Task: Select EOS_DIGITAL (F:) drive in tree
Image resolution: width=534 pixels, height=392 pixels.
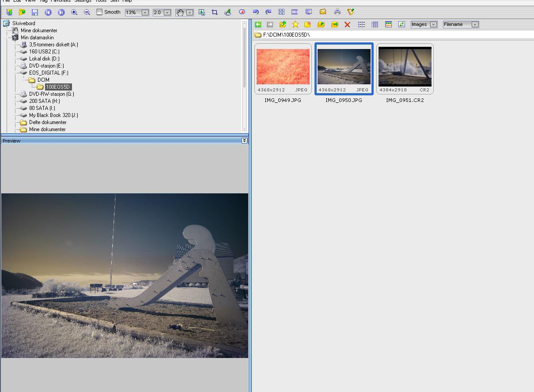Action: (x=49, y=73)
